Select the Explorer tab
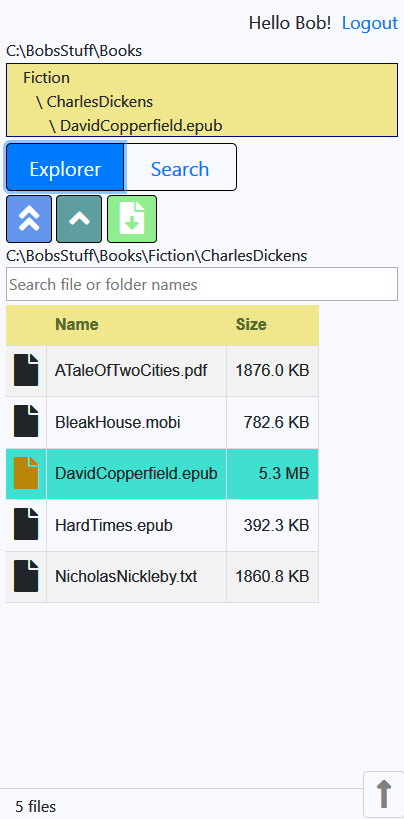The width and height of the screenshot is (404, 819). pyautogui.click(x=65, y=169)
